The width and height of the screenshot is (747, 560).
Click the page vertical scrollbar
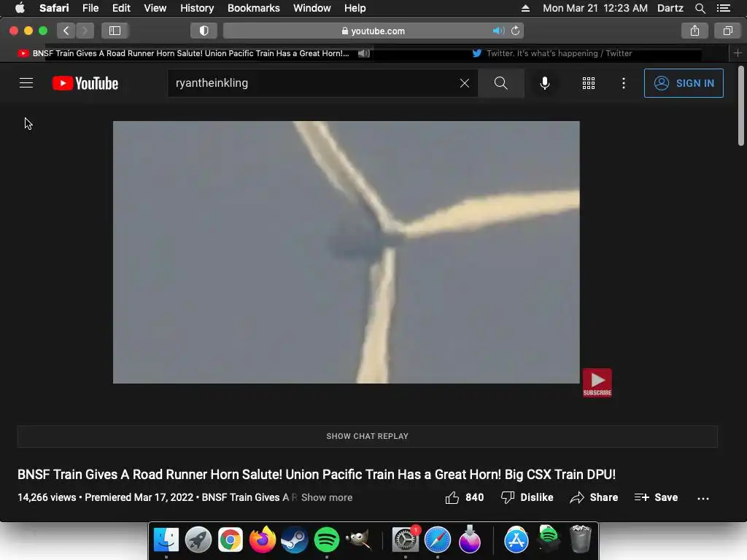[741, 106]
